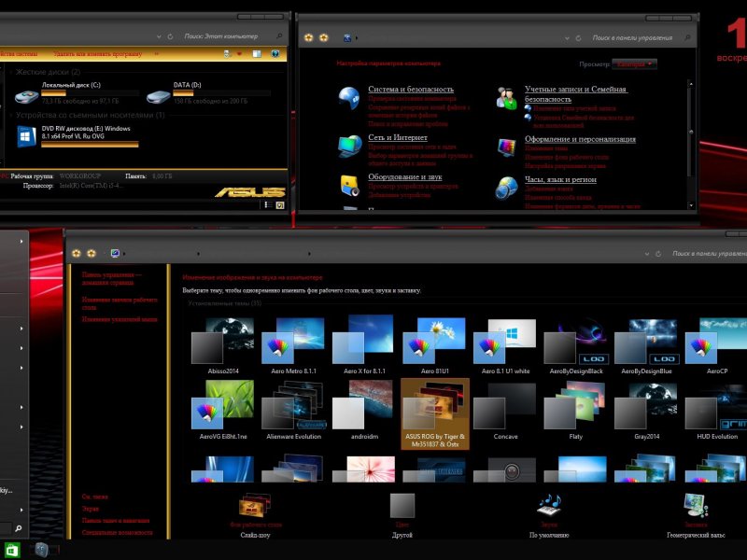Click the taskbar icon next to the Start button

pyautogui.click(x=42, y=550)
